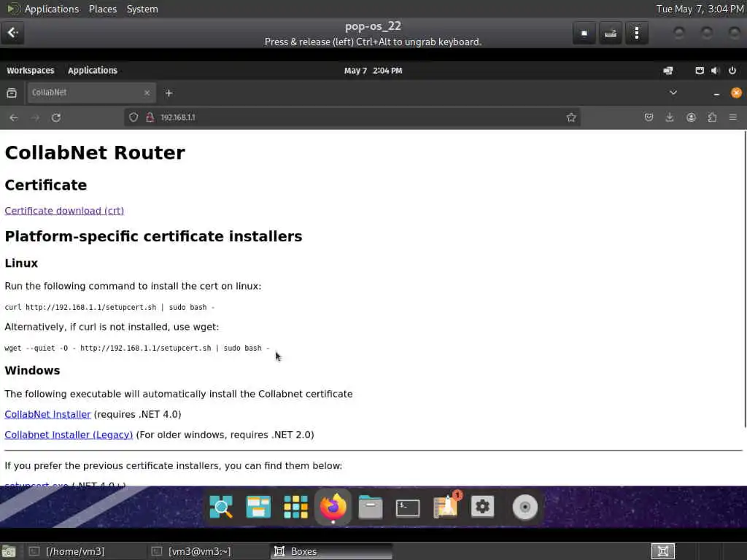Screen dimensions: 747x560
Task: Switch to [/home/vm3] taskbar window
Action: pos(85,551)
